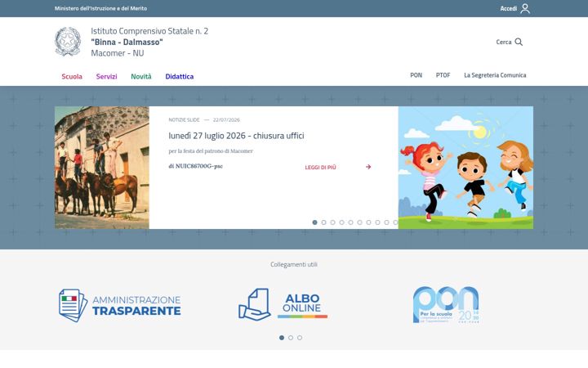Image resolution: width=588 pixels, height=368 pixels.
Task: Click the date 22/07/2026
Action: [x=226, y=119]
